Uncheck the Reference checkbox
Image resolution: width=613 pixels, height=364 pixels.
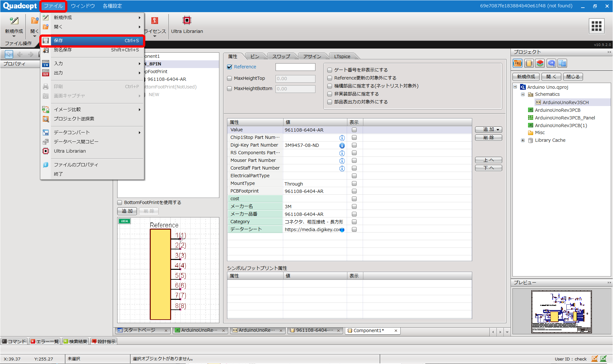click(229, 67)
